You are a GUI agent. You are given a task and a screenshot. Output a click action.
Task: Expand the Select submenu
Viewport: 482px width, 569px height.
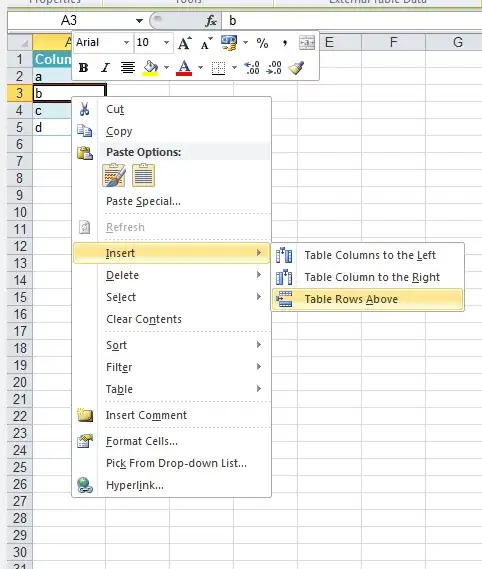tap(171, 297)
